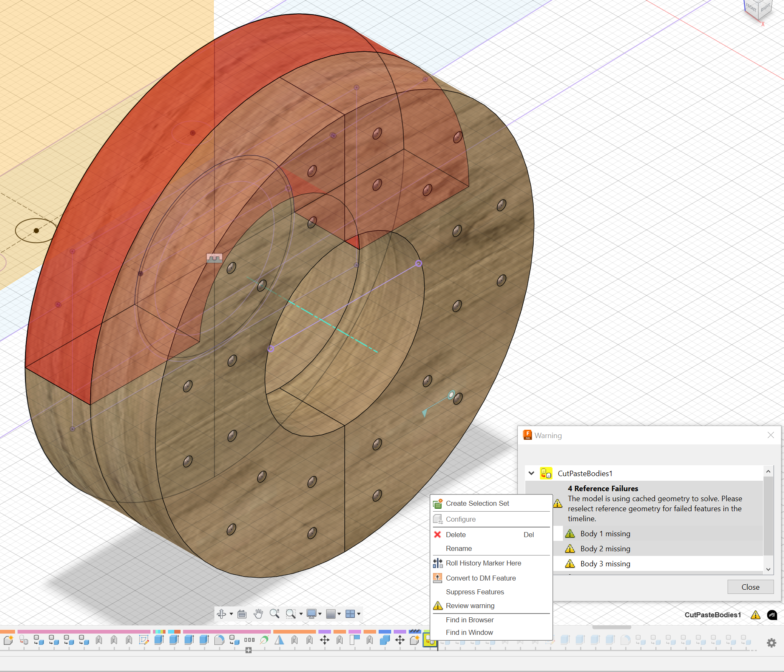Expand the Viewports dropdown arrow
784x672 pixels.
[359, 614]
